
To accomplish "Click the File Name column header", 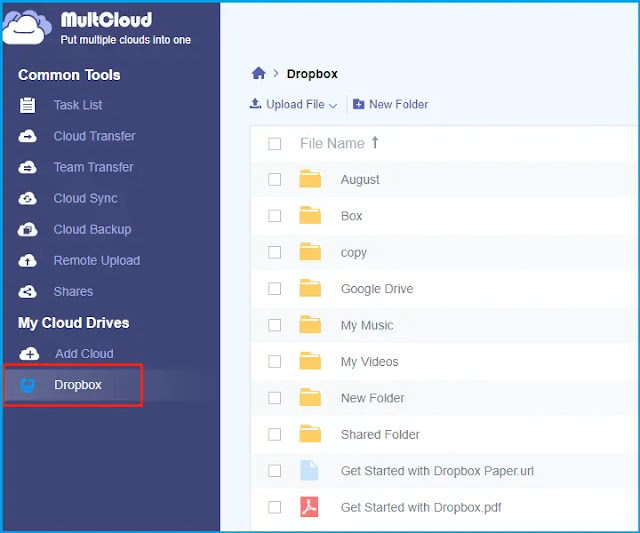I will 332,143.
